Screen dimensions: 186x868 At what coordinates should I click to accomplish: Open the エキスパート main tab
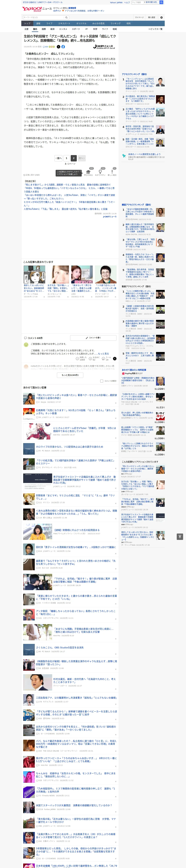(x=64, y=24)
